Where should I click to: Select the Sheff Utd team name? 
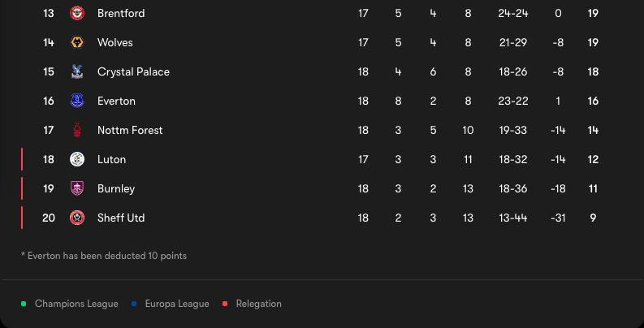click(121, 218)
